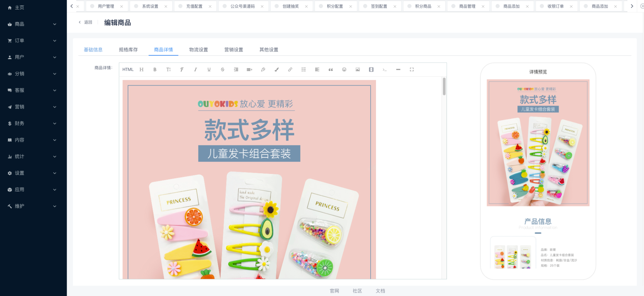Click the editor's vertical scrollbar

click(444, 86)
